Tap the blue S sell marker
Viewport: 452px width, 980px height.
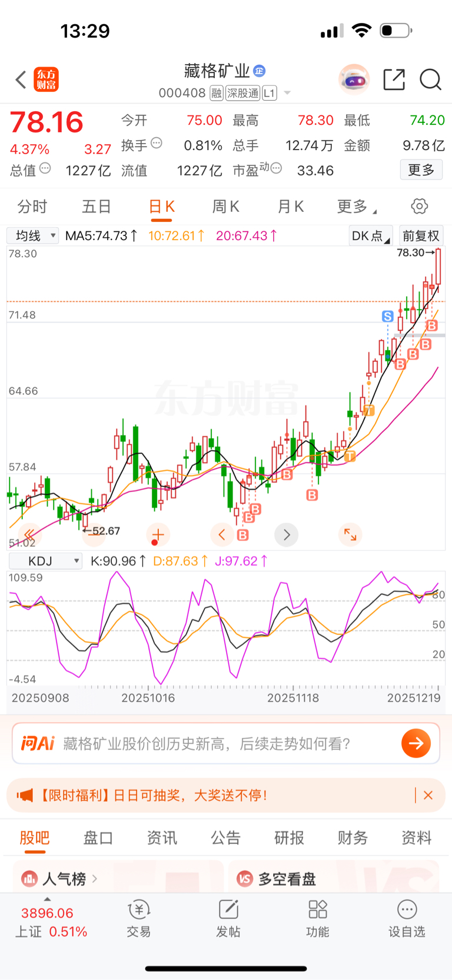[387, 317]
